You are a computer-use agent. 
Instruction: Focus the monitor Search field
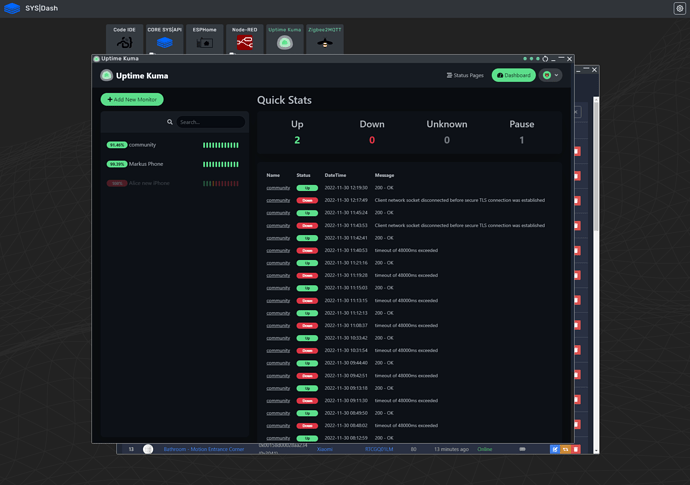[210, 122]
